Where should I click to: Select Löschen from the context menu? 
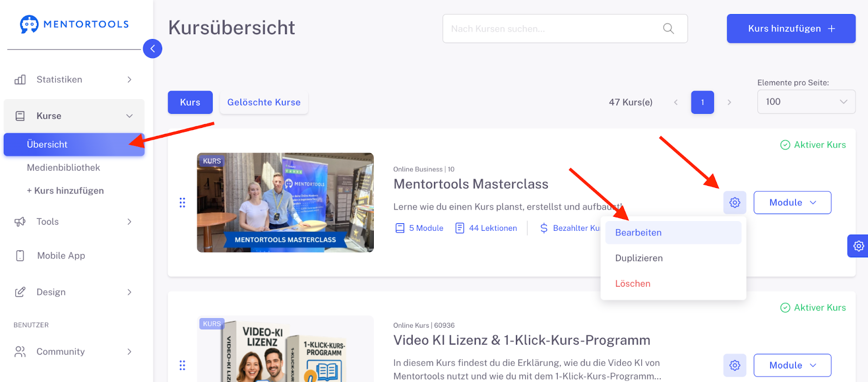click(x=673, y=283)
